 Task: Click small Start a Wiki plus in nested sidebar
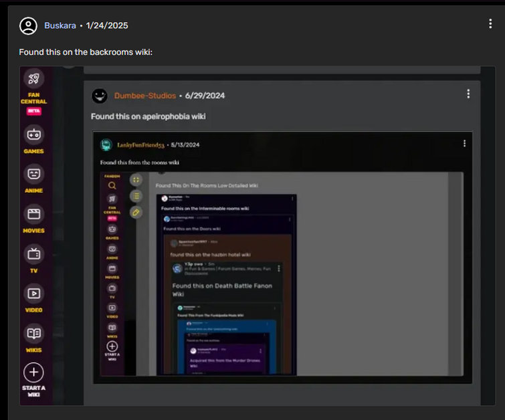point(112,346)
